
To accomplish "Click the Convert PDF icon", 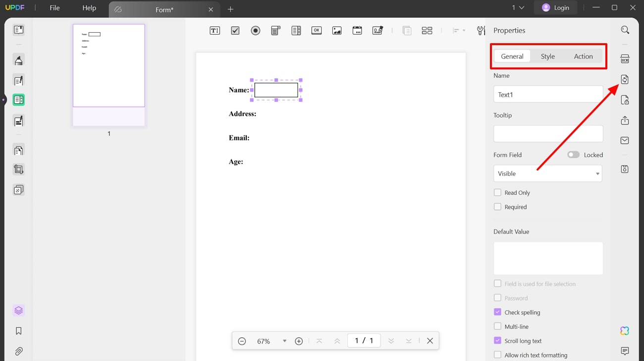I will [x=625, y=79].
